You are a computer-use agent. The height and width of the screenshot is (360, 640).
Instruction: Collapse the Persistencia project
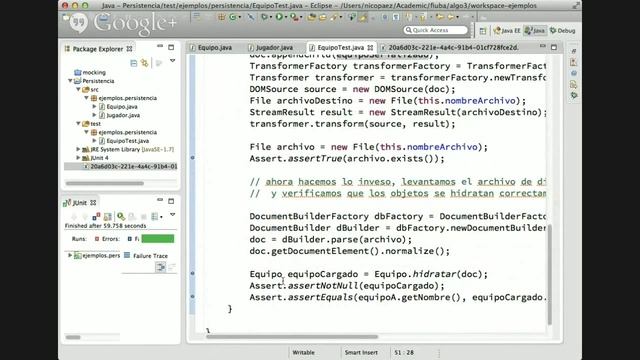[x=70, y=81]
